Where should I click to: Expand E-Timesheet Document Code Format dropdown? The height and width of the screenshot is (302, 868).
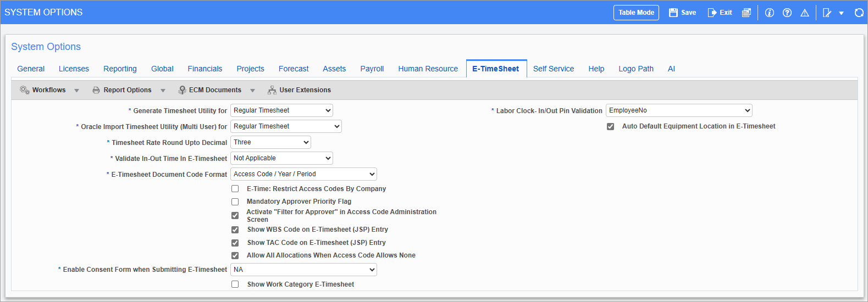pos(303,174)
